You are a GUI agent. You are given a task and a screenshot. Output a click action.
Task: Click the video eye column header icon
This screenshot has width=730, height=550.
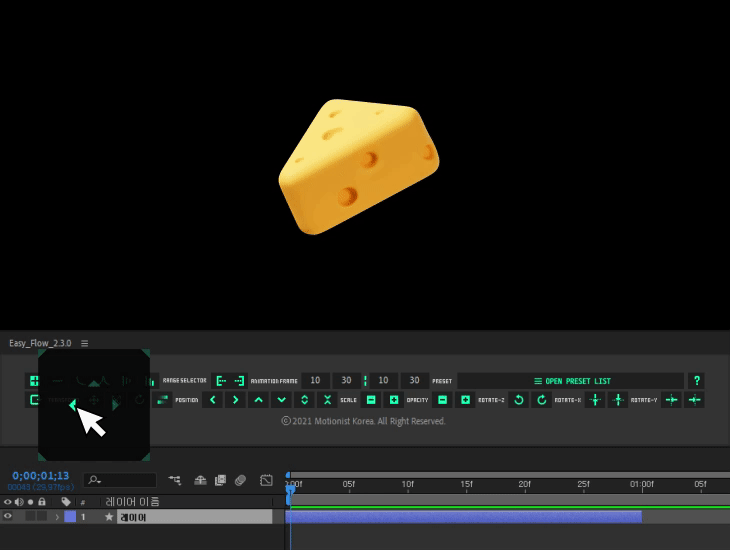(x=7, y=502)
